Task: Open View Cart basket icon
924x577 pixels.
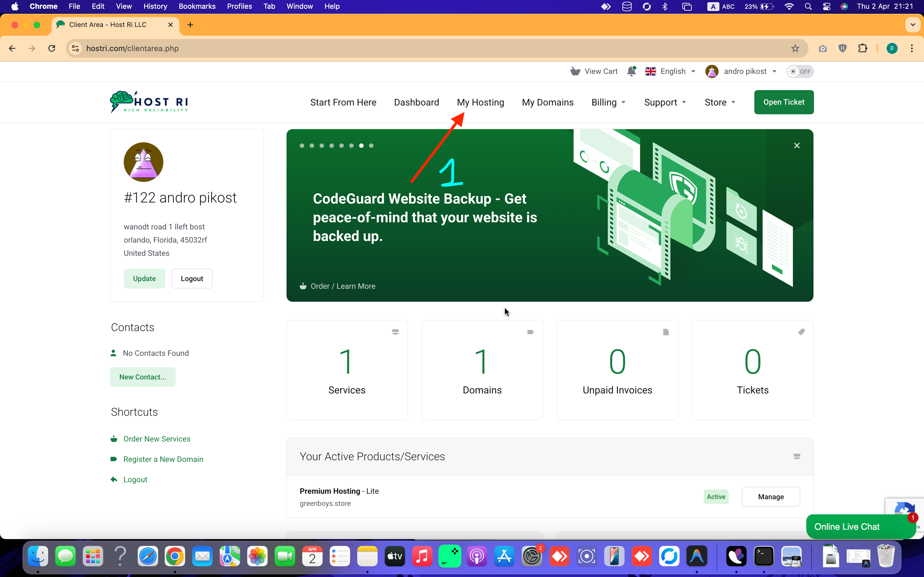Action: click(x=575, y=71)
